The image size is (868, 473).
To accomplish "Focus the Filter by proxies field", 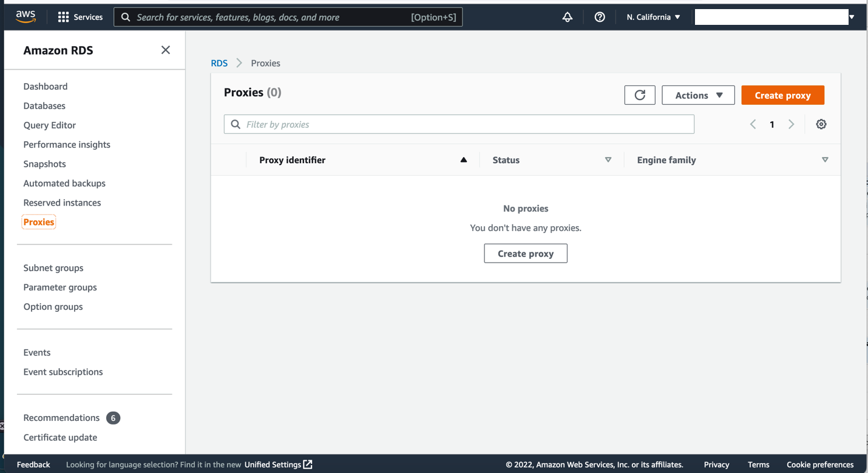I will pos(459,124).
